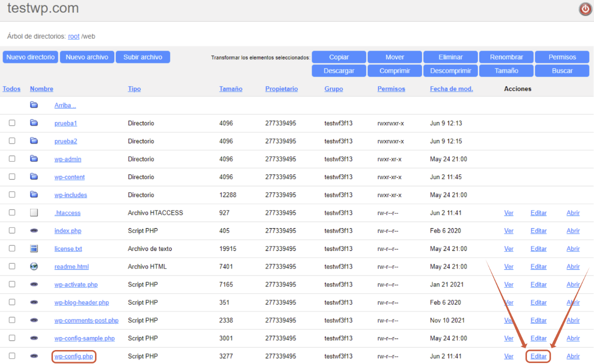This screenshot has height=364, width=594.
Task: Click the PHP icon for wp-config.php
Action: (34, 356)
